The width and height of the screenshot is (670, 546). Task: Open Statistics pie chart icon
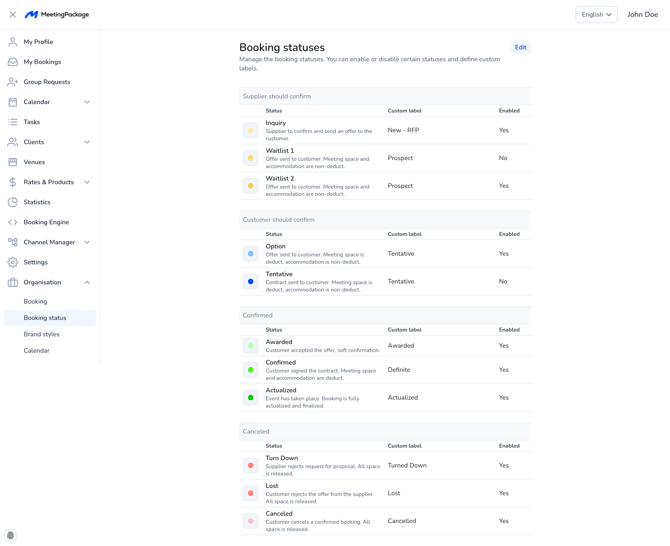(x=13, y=202)
